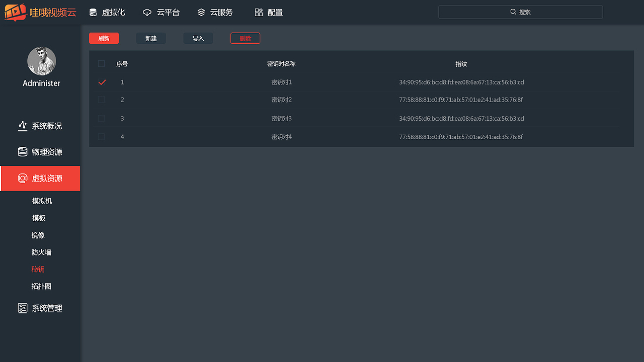Click the fingerprint of 密钥对3

461,118
